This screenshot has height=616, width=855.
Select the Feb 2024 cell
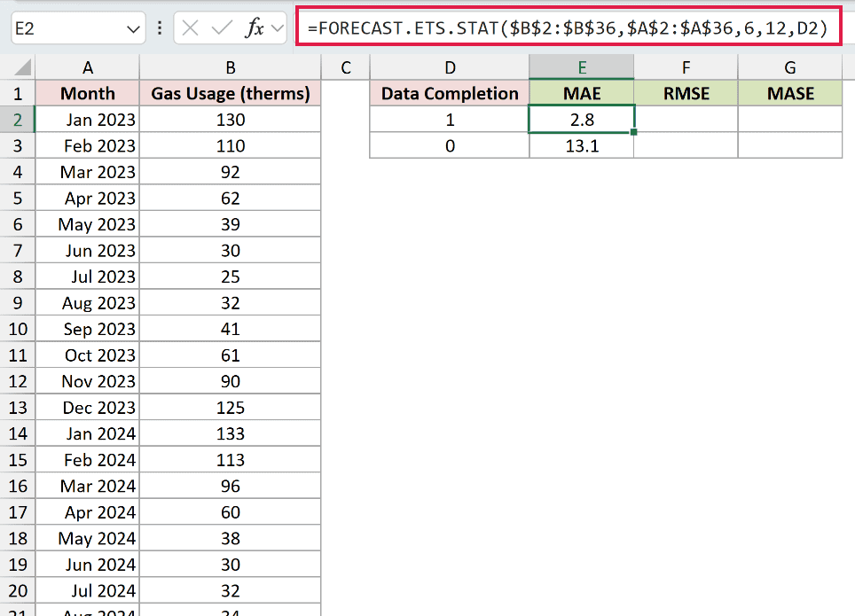pos(87,459)
